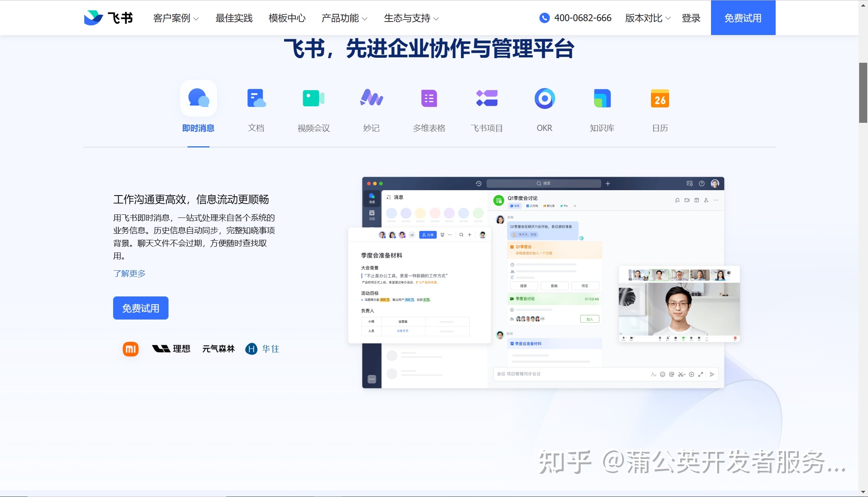868x497 pixels.
Task: Open the 最佳实践 menu item
Action: [x=234, y=18]
